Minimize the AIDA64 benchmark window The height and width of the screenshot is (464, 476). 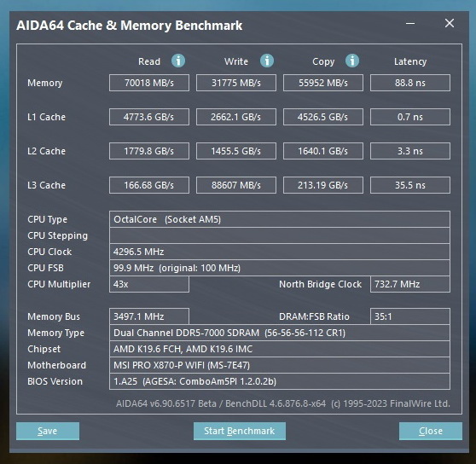coord(410,23)
